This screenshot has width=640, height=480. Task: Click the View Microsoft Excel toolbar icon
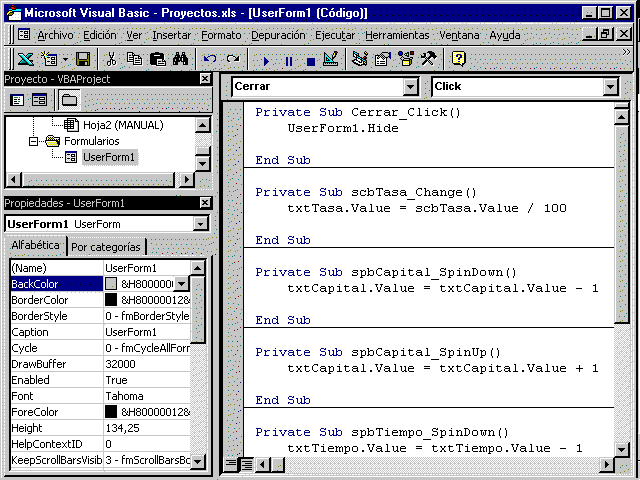(x=25, y=59)
